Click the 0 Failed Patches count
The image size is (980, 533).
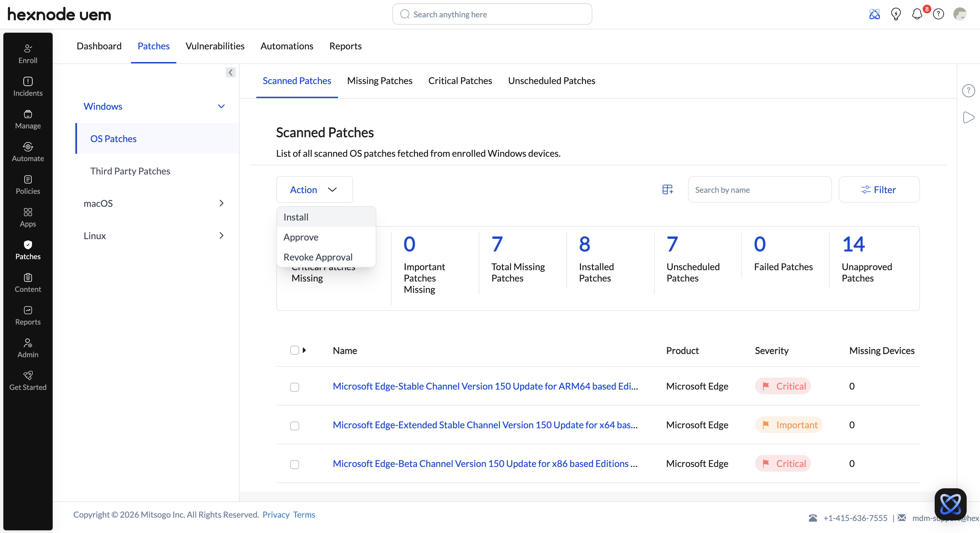point(759,244)
